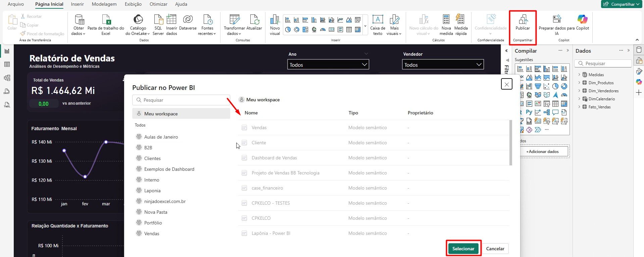Click the Copilot icon in the ribbon
The image size is (644, 257).
click(583, 19)
